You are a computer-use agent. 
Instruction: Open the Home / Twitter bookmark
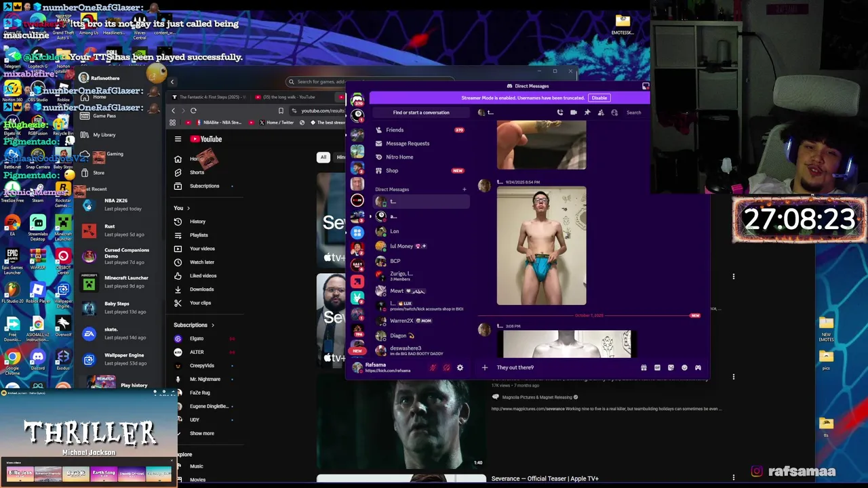276,123
